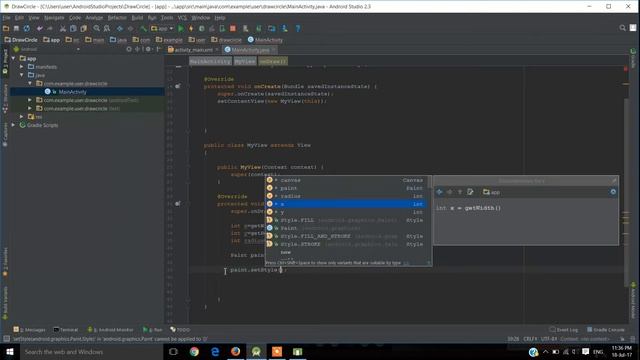Viewport: 640px width, 360px height.
Task: Run the app with green play button
Action: click(180, 29)
